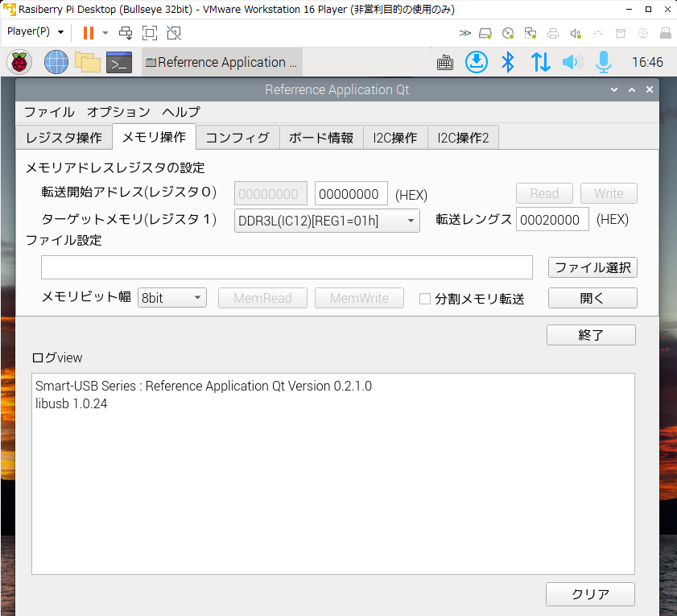Open the network up-down arrows icon
This screenshot has height=616, width=677.
tap(540, 62)
